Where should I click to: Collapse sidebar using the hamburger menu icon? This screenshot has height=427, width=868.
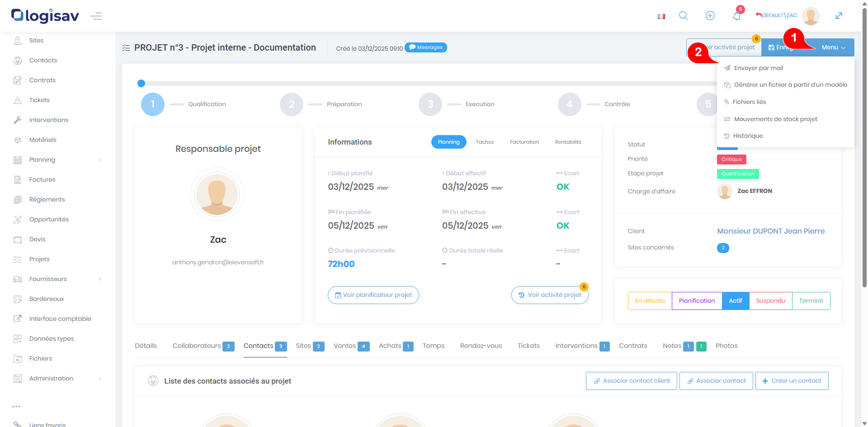click(x=96, y=16)
